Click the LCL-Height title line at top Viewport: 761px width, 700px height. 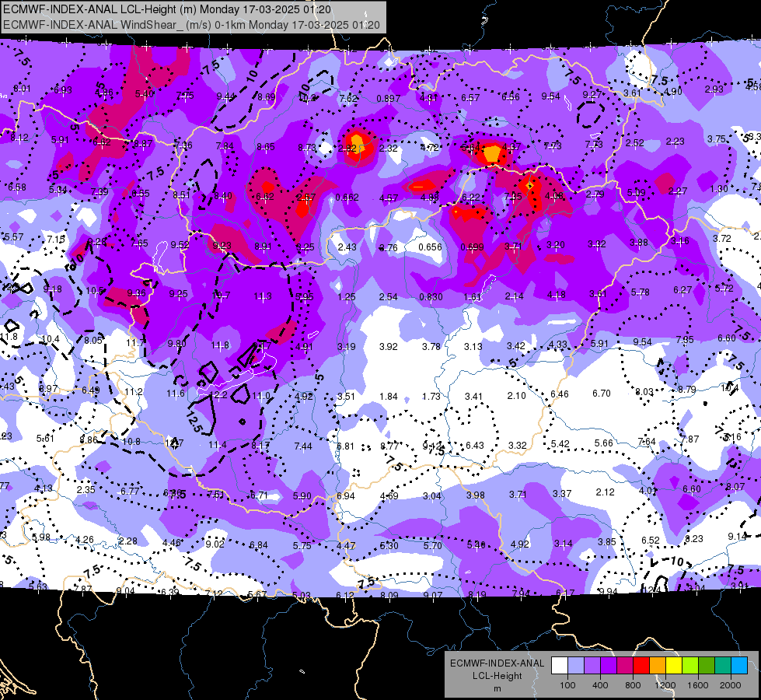[167, 9]
